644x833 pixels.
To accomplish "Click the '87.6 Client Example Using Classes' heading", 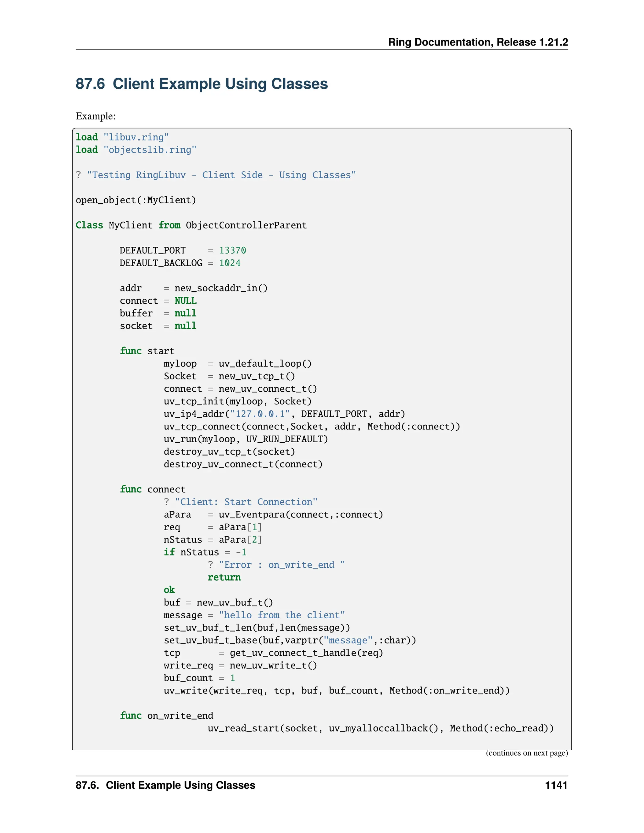I will [x=202, y=84].
